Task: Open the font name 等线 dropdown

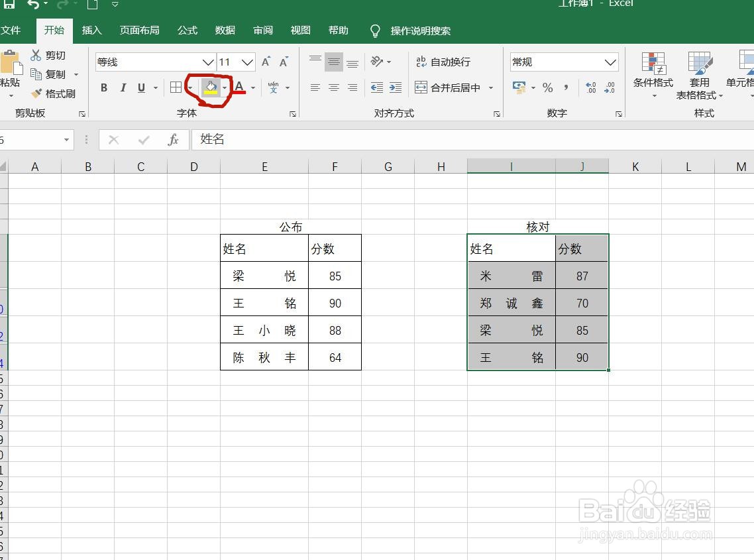Action: tap(208, 62)
